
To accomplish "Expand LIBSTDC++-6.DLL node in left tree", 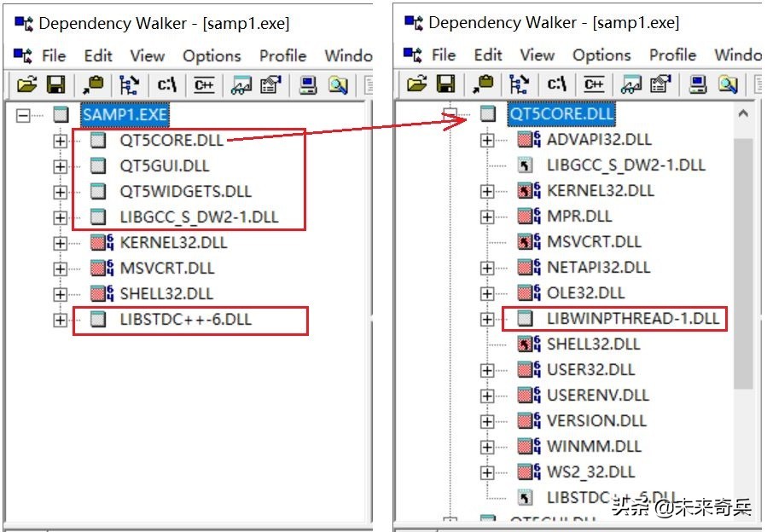I will 60,320.
